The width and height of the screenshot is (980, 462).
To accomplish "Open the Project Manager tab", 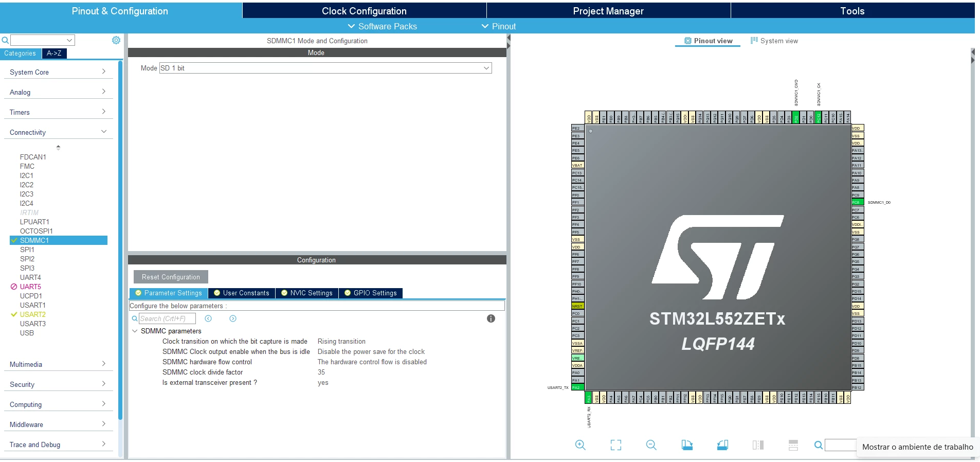I will coord(608,11).
